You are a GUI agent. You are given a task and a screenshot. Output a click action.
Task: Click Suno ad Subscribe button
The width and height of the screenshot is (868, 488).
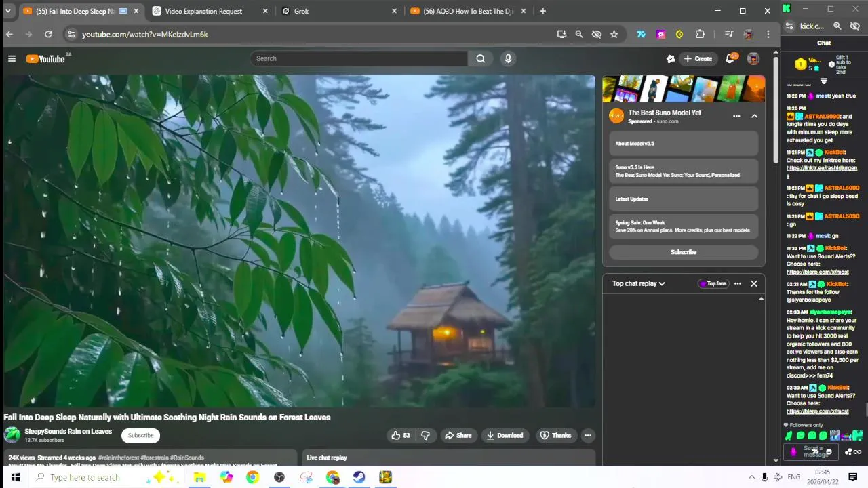click(684, 252)
